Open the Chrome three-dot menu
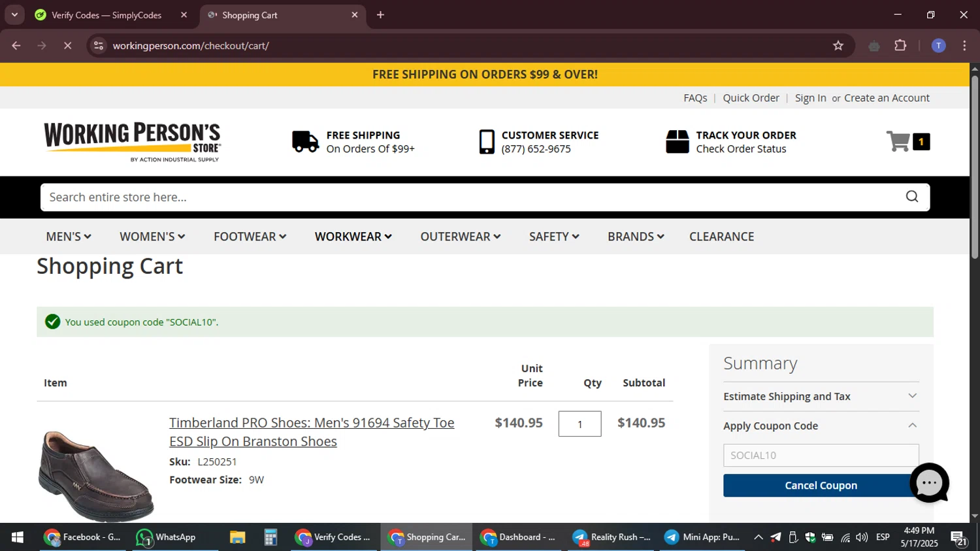The width and height of the screenshot is (980, 551). pos(964,46)
